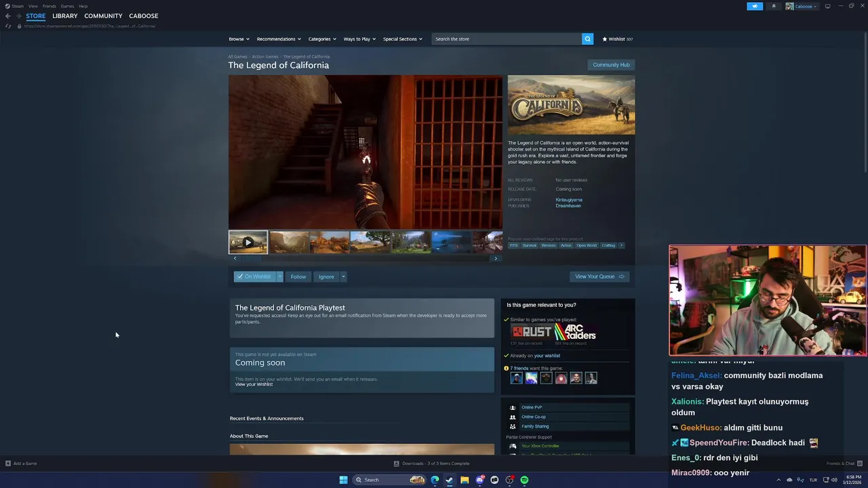Open the Steam notifications bell
The image size is (868, 488).
tap(774, 6)
